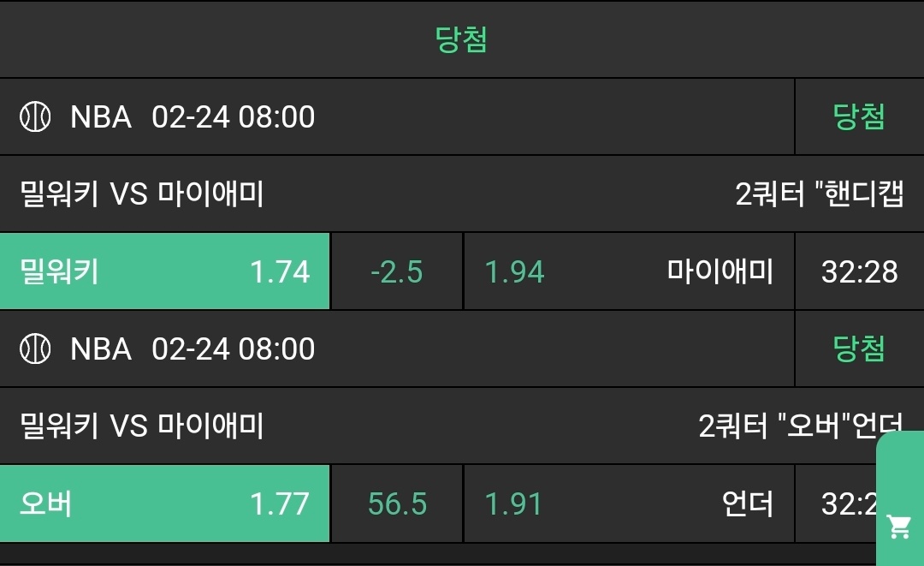924x566 pixels.
Task: Click the 2쿼터 "오버"언더 market label
Action: (800, 426)
